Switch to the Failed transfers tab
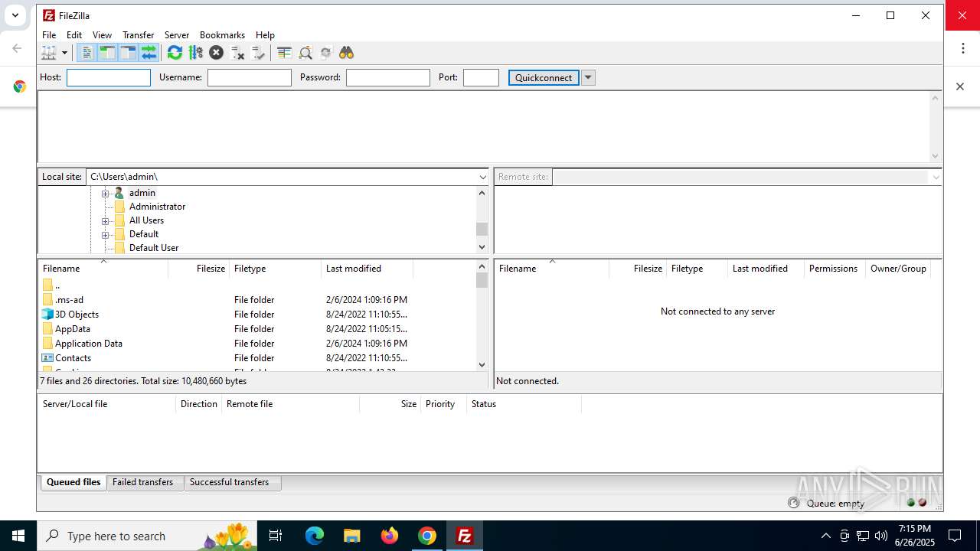 coord(143,482)
